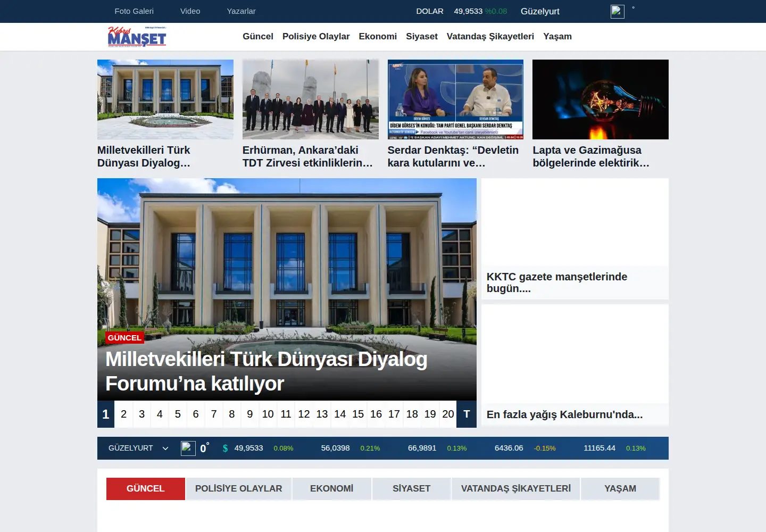Open the Kıbrıs Manşet logo homepage
Screen dimensions: 766x532
(137, 37)
